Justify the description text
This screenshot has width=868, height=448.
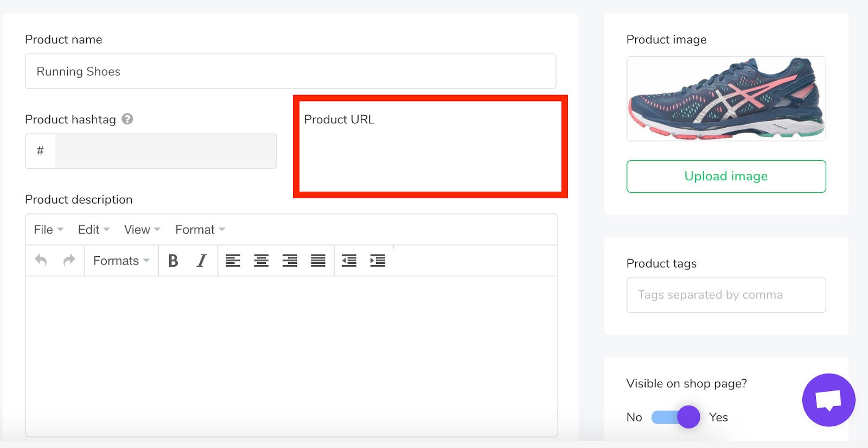318,261
